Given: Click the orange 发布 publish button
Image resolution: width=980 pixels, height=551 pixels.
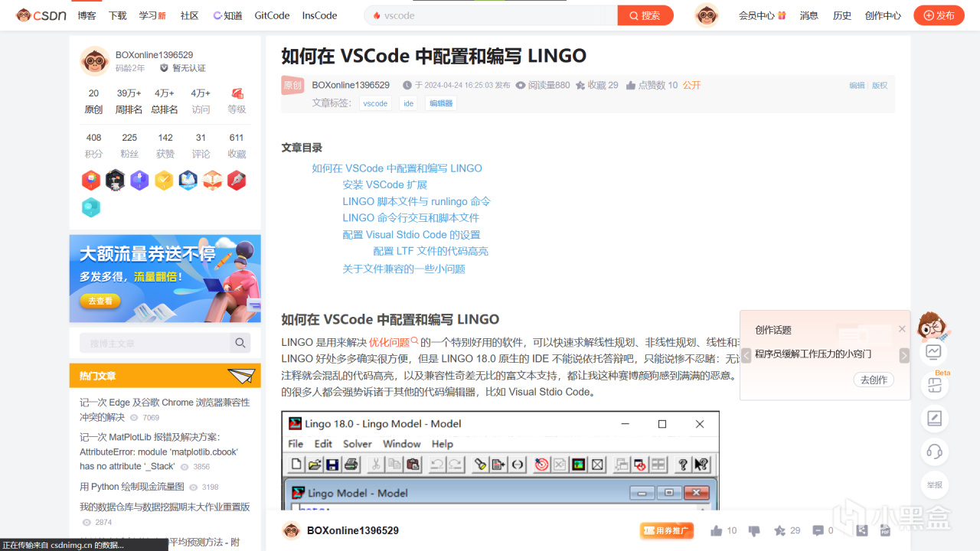Looking at the screenshot, I should [x=939, y=15].
